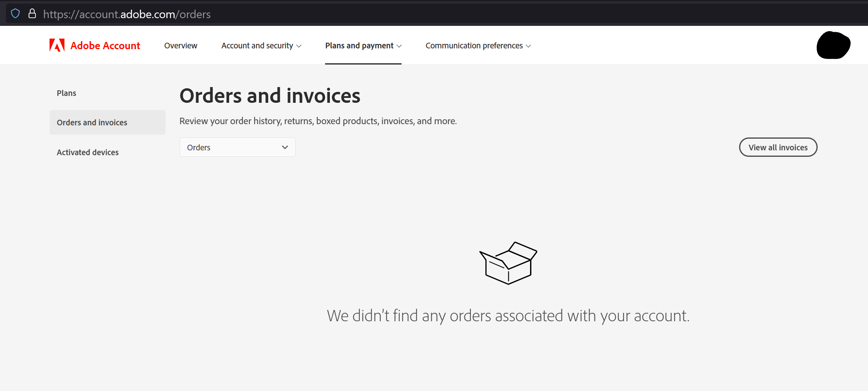Screen dimensions: 868x391
Task: Click the chevron beside Communication preferences
Action: point(529,46)
